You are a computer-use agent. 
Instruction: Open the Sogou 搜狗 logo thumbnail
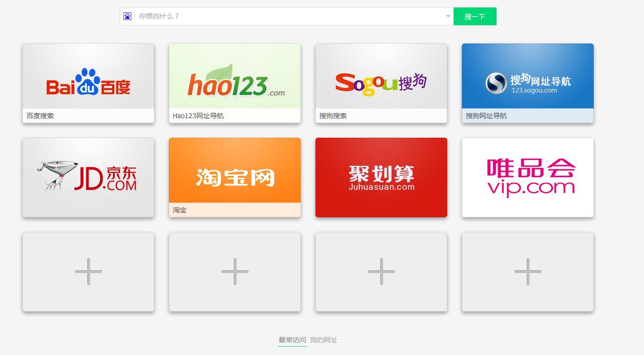(x=381, y=76)
